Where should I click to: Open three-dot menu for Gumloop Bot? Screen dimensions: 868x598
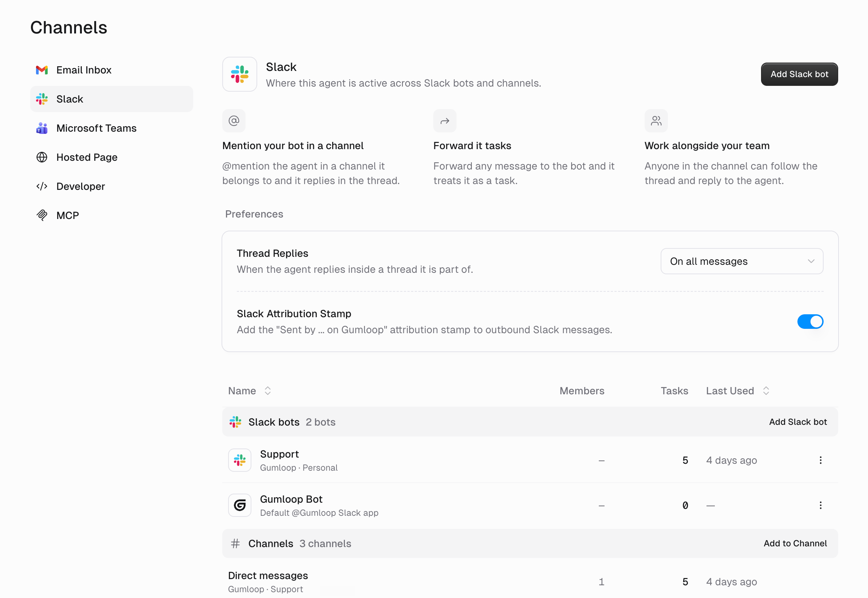point(820,505)
